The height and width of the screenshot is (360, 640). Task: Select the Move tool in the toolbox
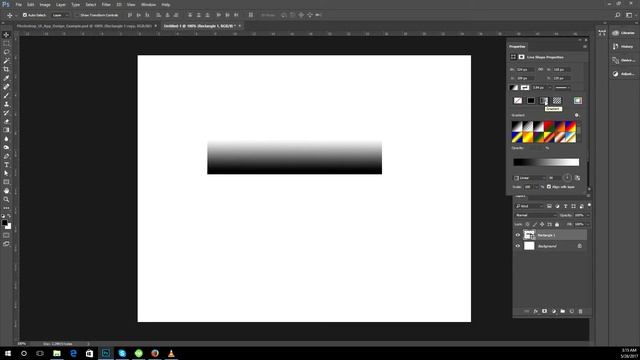click(6, 35)
